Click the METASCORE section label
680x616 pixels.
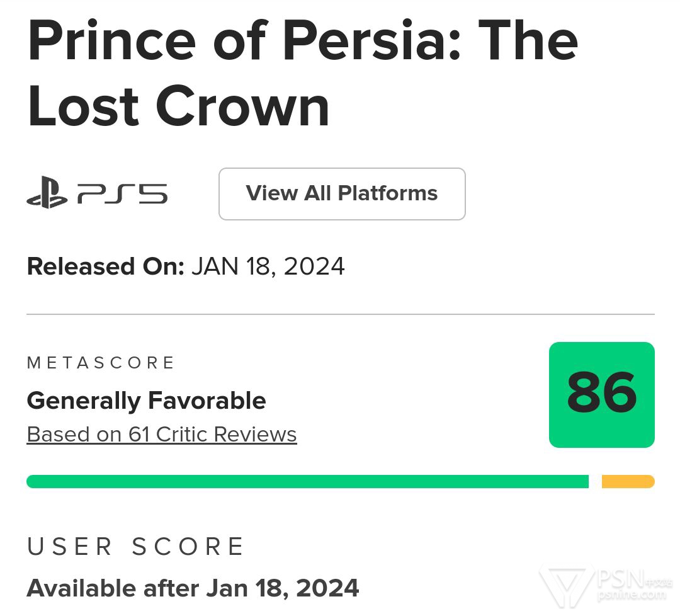(101, 363)
